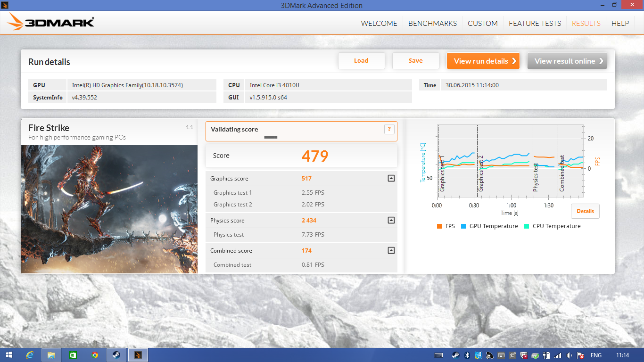This screenshot has height=362, width=644.
Task: Click the Fire Strike preview image
Action: (109, 209)
